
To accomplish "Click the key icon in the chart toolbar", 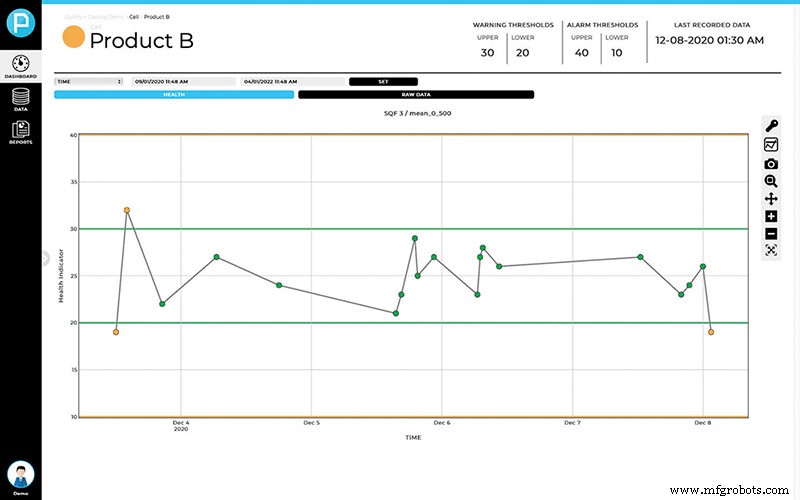I will coord(771,126).
